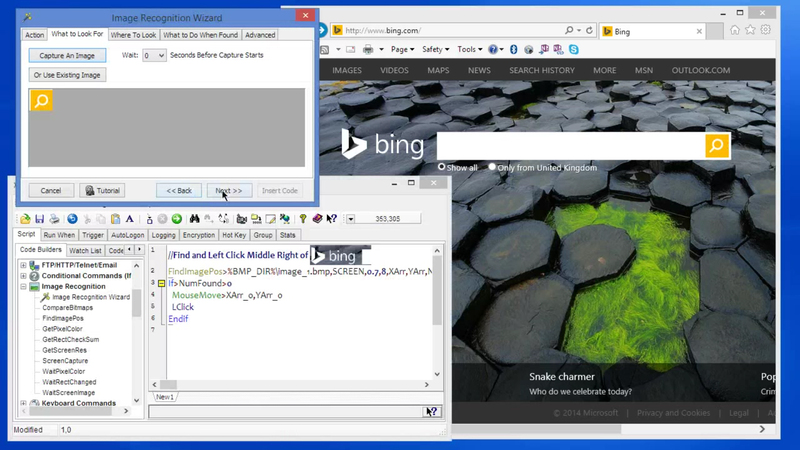
Task: Expand the Keyboard Commands tree node
Action: click(x=23, y=404)
